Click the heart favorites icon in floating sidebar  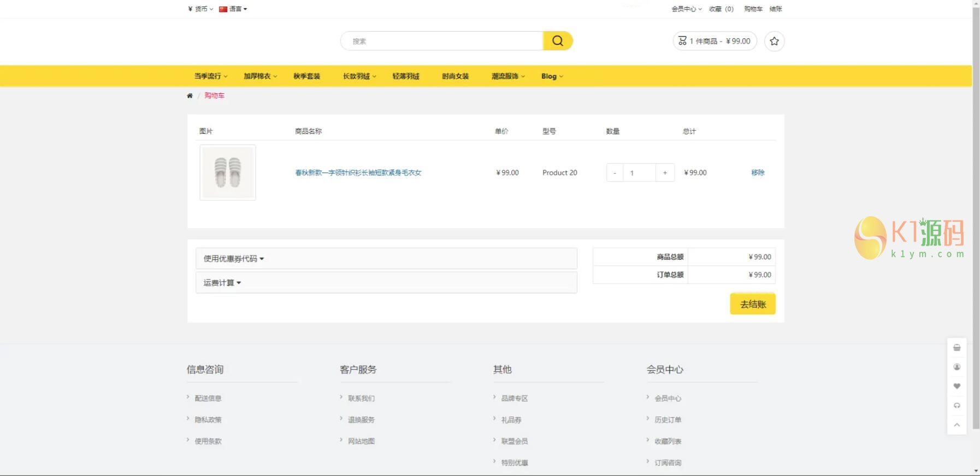click(x=957, y=386)
